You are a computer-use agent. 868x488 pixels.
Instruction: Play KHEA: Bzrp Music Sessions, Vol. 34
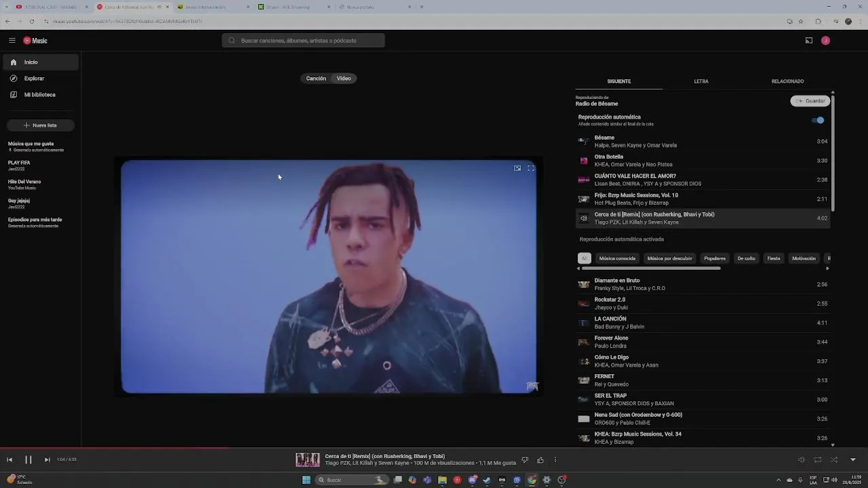click(703, 438)
